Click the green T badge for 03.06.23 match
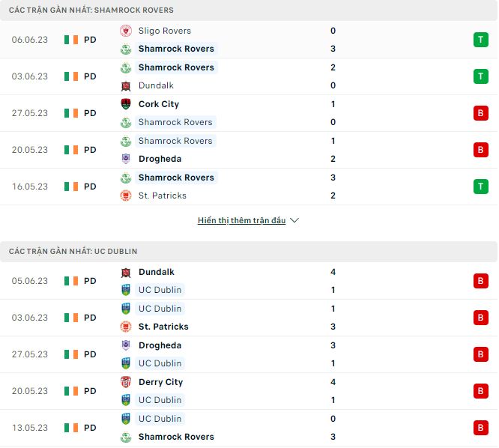This screenshot has height=448, width=499. click(480, 76)
